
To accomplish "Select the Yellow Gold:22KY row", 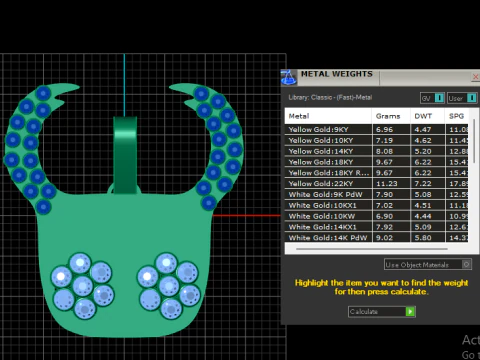I will (x=377, y=184).
